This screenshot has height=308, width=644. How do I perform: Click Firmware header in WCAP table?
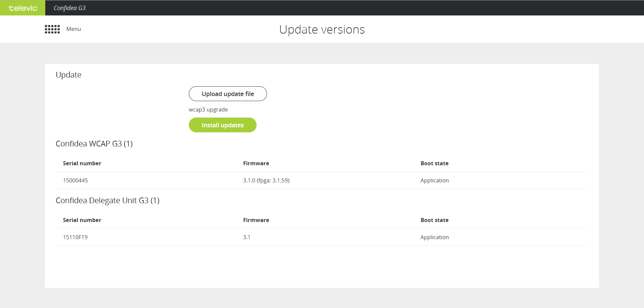coord(256,163)
